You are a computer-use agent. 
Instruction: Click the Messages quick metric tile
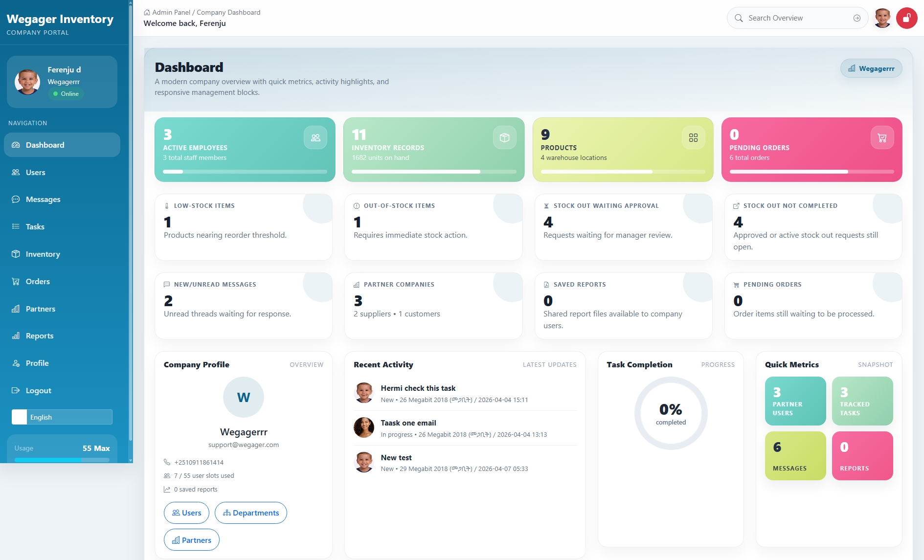coord(795,456)
